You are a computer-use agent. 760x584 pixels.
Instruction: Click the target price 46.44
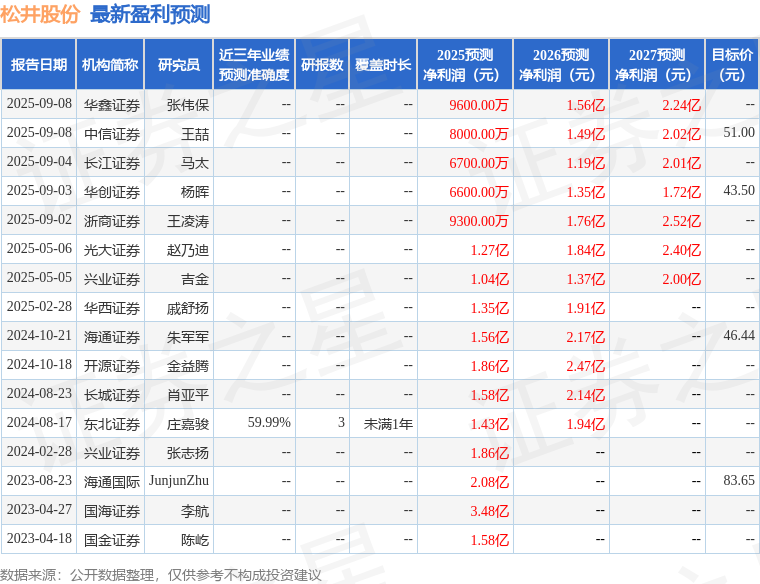point(739,335)
